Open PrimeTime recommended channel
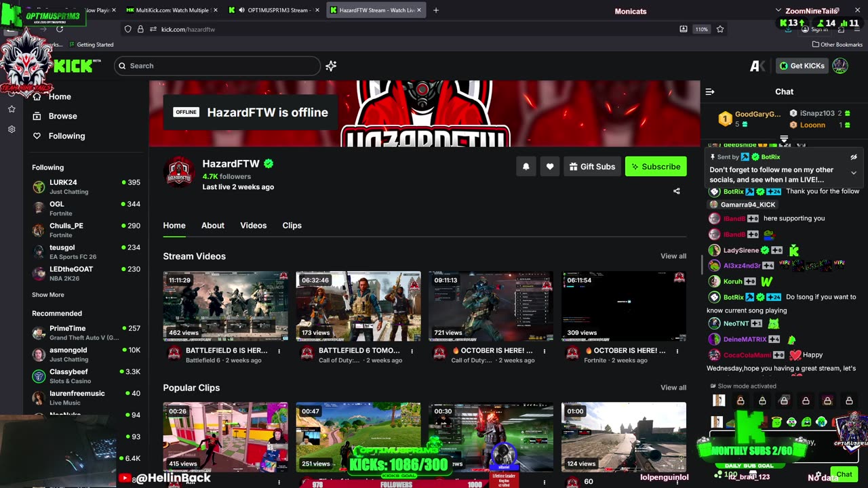The width and height of the screenshot is (868, 488). pyautogui.click(x=85, y=332)
